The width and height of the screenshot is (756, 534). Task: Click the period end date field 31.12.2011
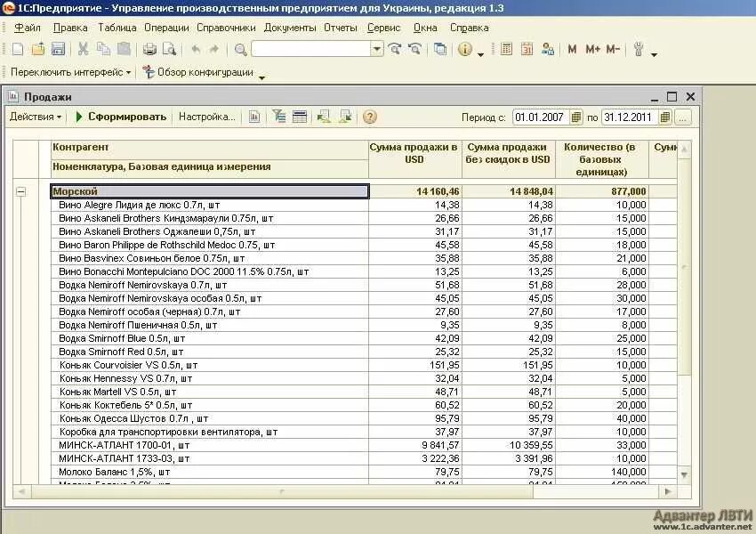pos(630,117)
